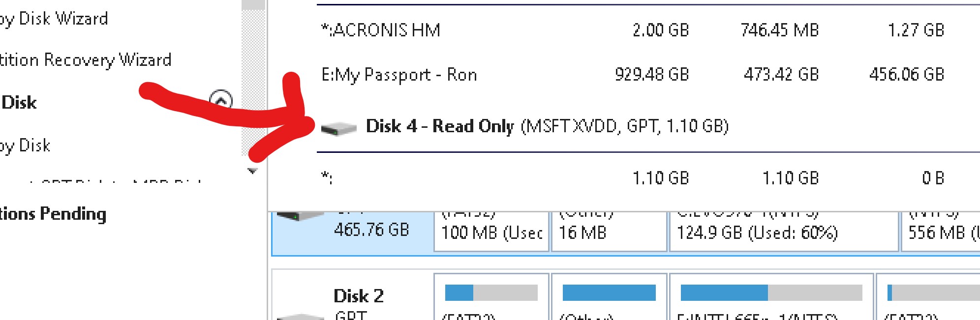This screenshot has width=980, height=320.
Task: Select the Disk 2 label in disk map
Action: click(358, 296)
